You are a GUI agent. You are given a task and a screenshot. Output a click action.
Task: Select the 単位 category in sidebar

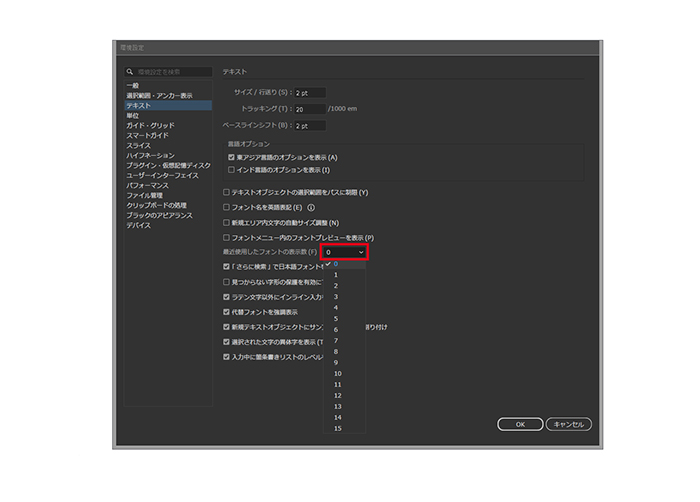(133, 115)
